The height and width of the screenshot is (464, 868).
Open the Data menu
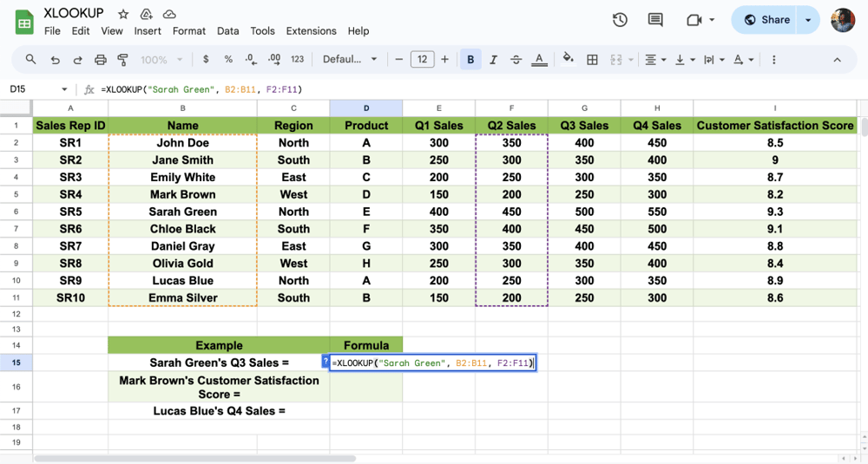228,31
